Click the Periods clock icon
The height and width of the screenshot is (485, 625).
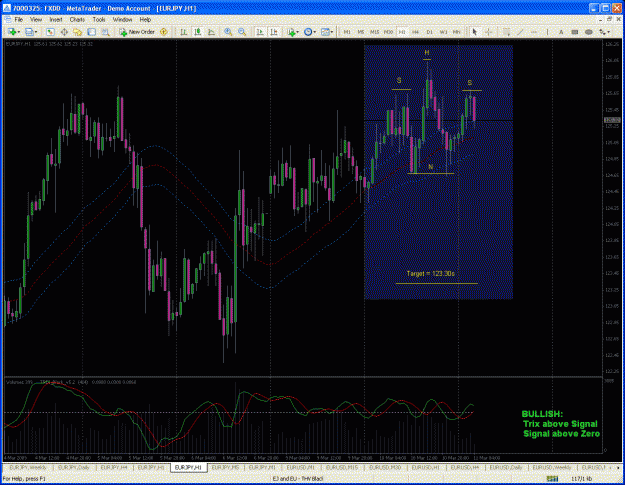307,32
